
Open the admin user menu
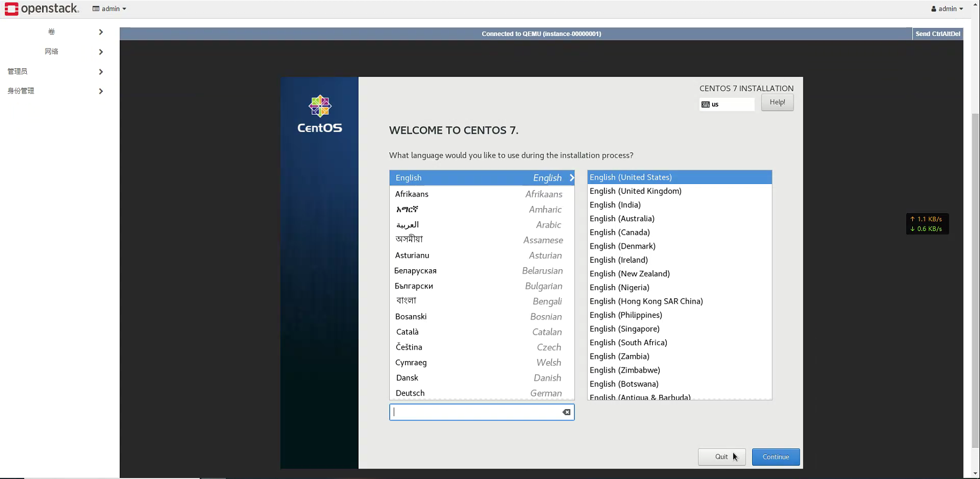click(x=947, y=9)
